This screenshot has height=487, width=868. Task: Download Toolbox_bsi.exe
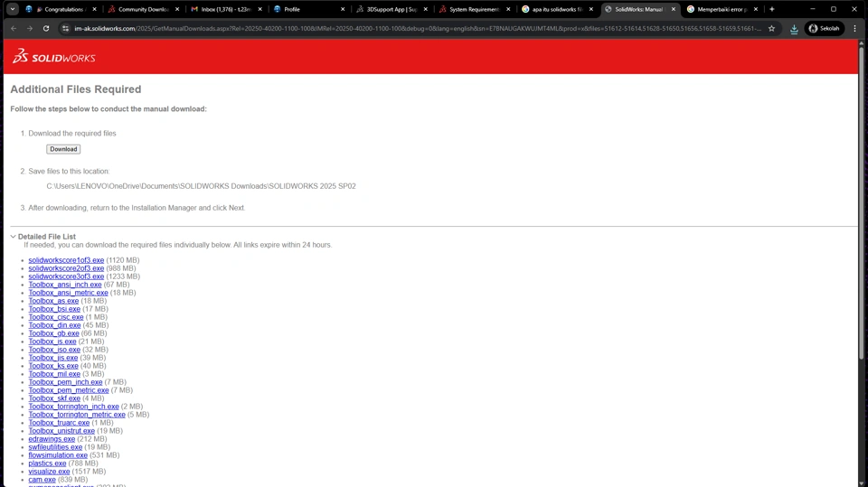tap(54, 309)
